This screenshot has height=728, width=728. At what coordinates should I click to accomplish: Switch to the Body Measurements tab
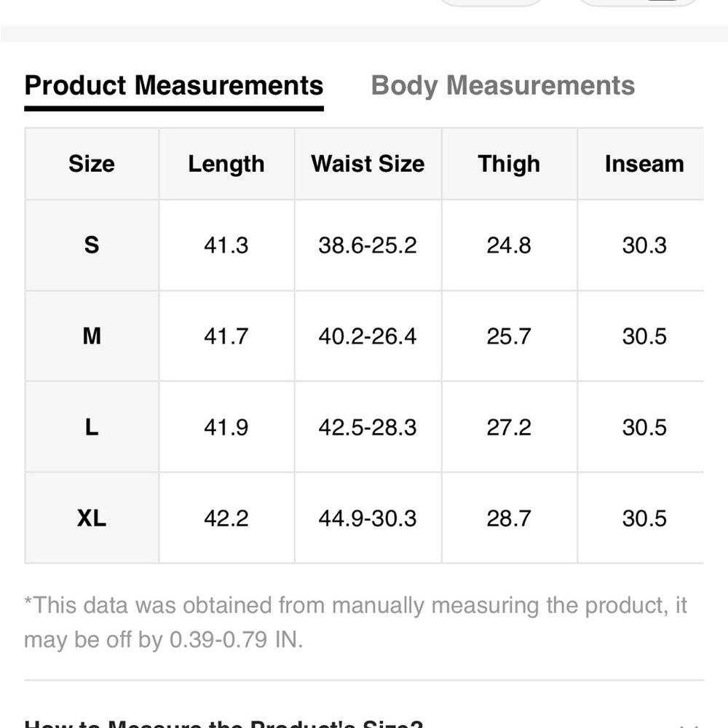tap(502, 86)
